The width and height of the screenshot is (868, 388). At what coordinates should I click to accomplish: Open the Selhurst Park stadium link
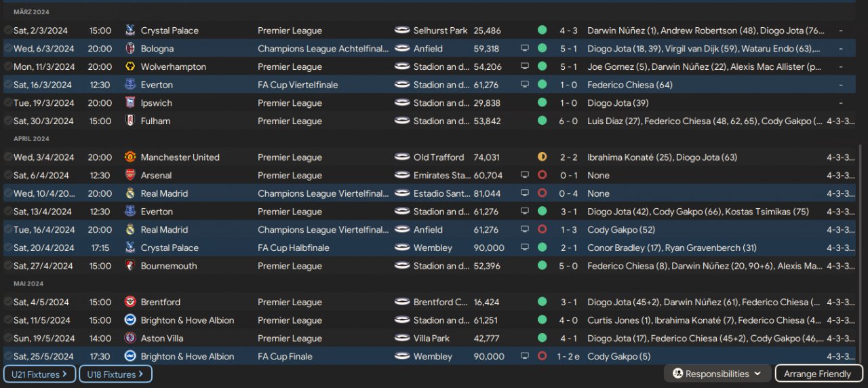(440, 31)
